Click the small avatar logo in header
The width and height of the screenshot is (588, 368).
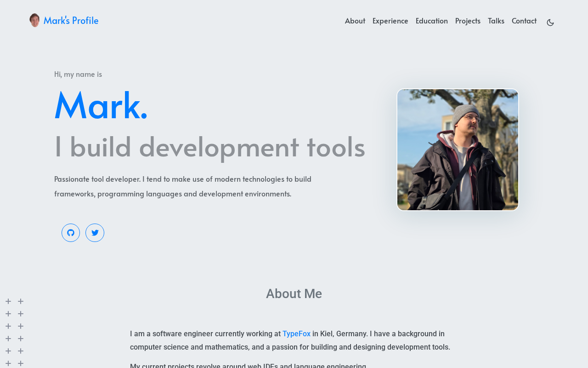tap(34, 20)
